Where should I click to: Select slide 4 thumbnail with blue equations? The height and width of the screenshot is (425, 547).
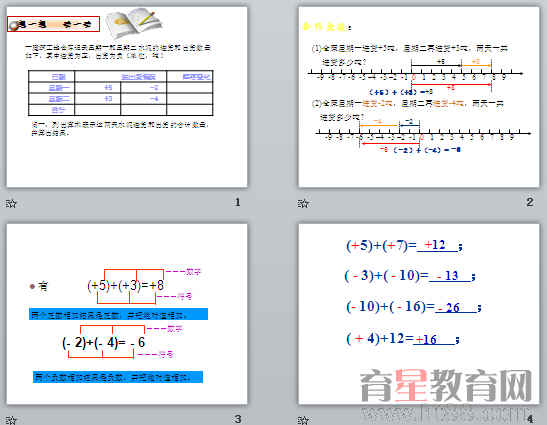tap(419, 314)
